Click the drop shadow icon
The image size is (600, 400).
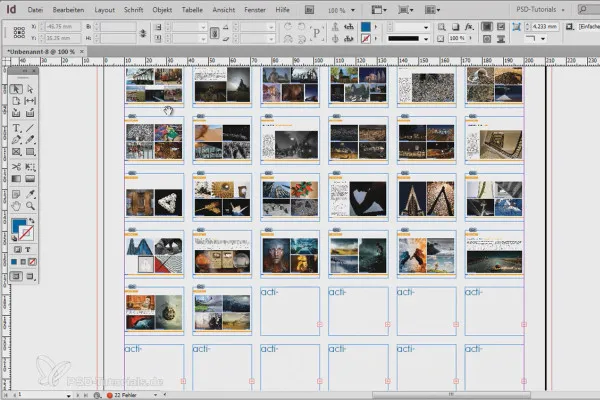point(455,27)
